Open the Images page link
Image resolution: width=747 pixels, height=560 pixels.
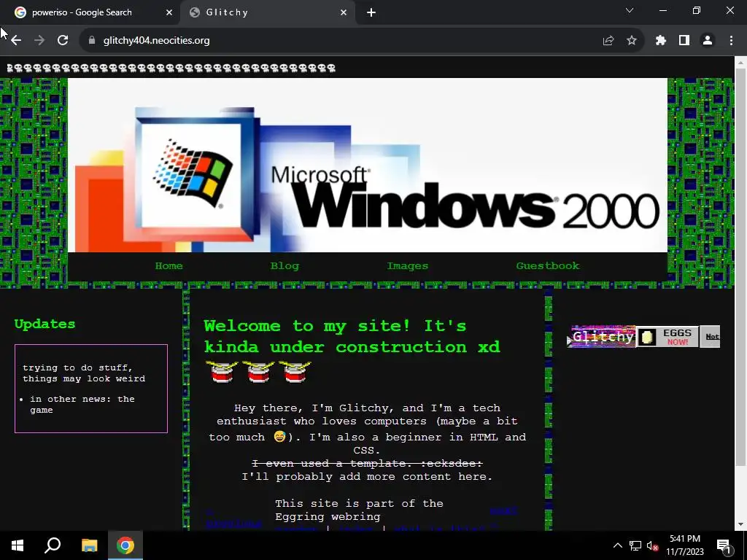pos(407,265)
